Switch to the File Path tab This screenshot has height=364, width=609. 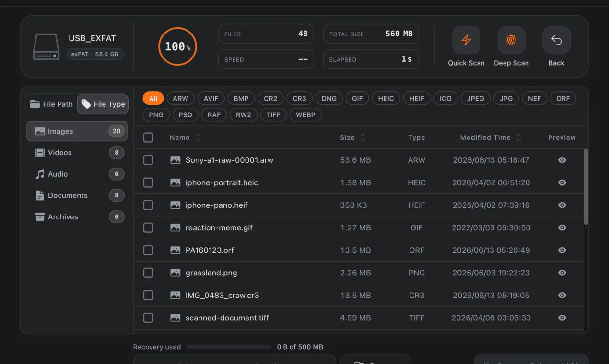51,104
